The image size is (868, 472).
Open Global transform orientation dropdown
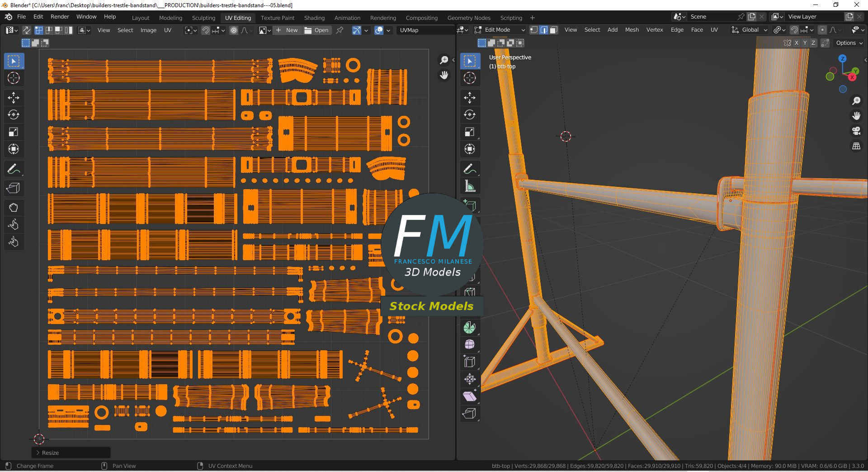point(750,30)
